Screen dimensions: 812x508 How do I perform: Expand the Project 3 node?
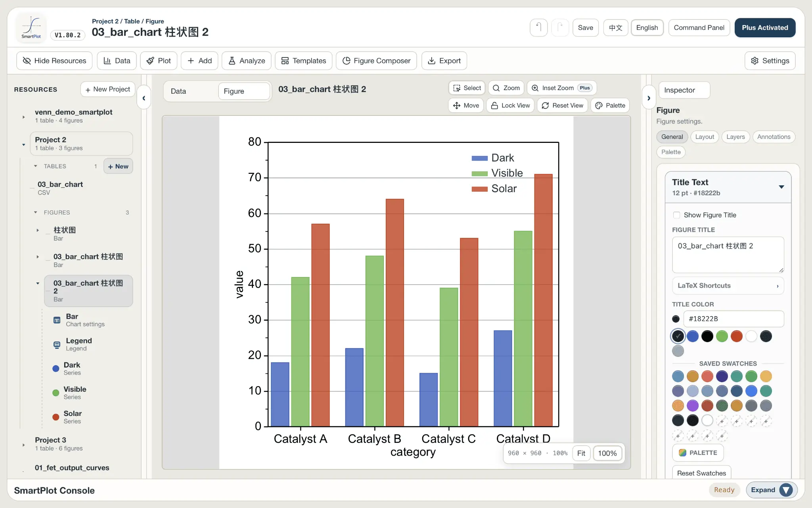(24, 445)
